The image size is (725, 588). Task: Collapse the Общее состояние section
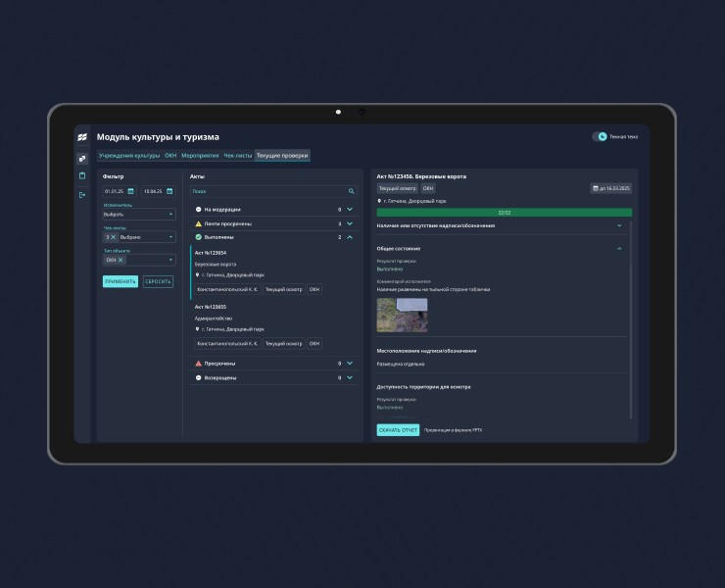coord(619,248)
